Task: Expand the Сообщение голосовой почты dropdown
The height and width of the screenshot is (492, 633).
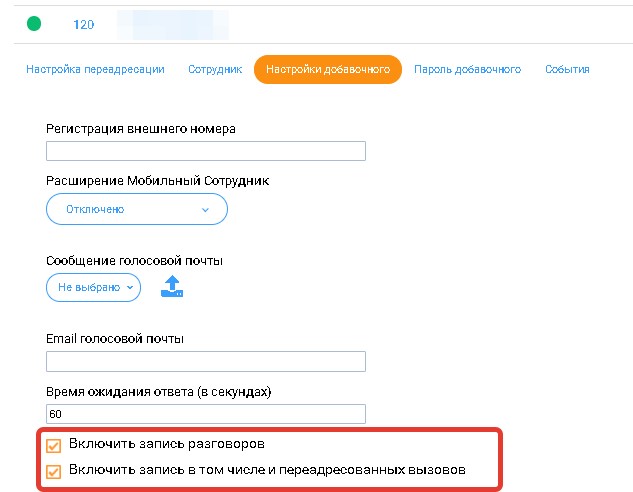Action: point(94,287)
